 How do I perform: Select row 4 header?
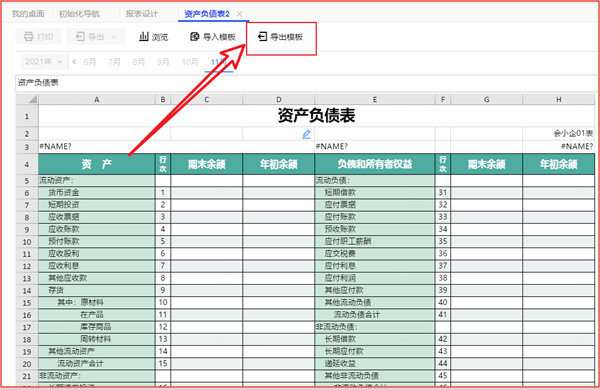pyautogui.click(x=27, y=164)
